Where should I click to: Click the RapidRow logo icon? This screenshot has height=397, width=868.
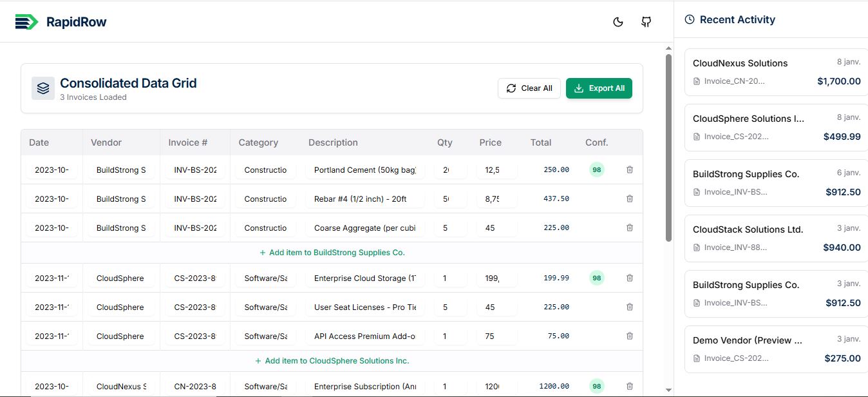[x=26, y=21]
